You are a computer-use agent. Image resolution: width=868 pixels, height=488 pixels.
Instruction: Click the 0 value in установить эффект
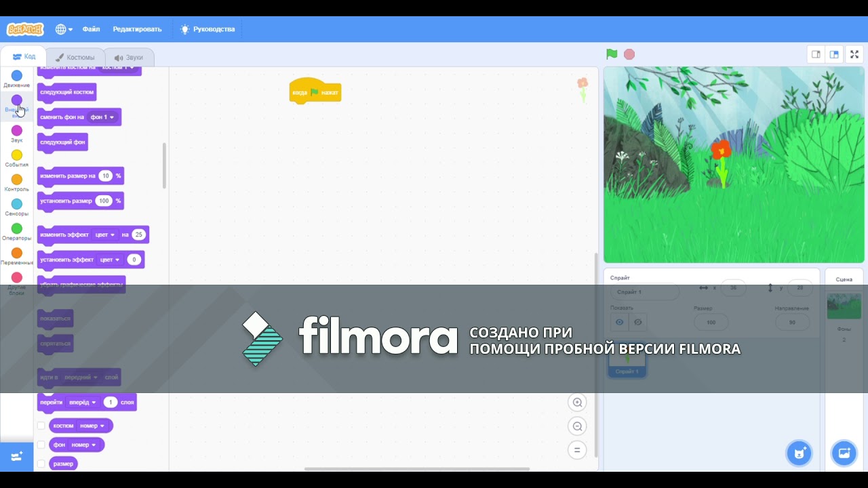tap(134, 260)
